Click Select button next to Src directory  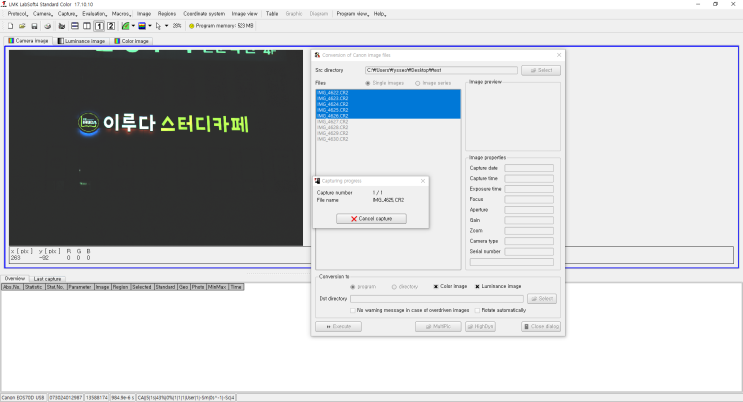[541, 70]
